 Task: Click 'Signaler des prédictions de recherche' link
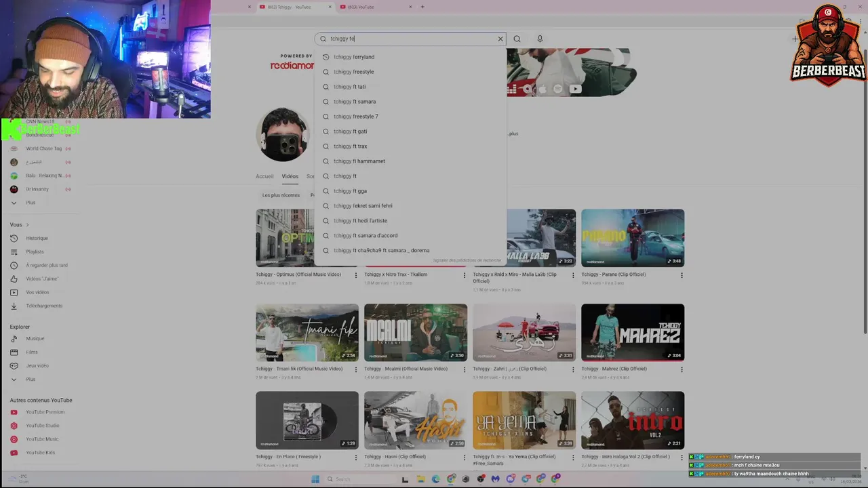pos(467,260)
